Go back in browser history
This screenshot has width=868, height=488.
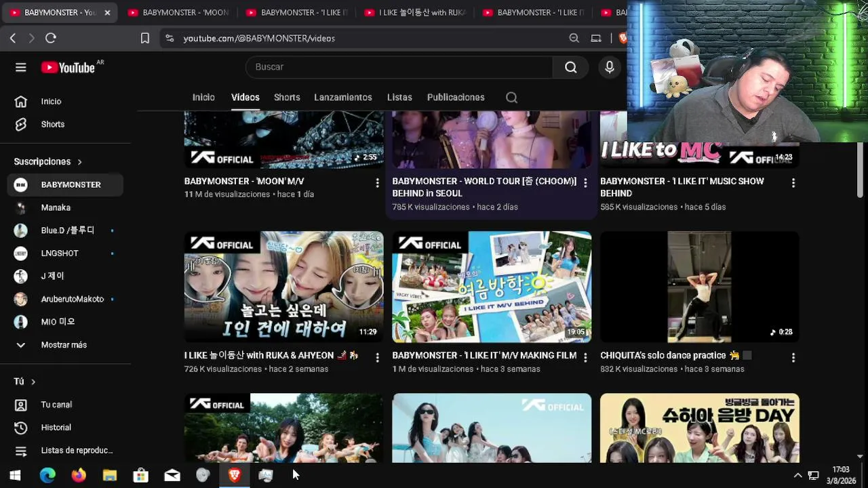point(13,39)
